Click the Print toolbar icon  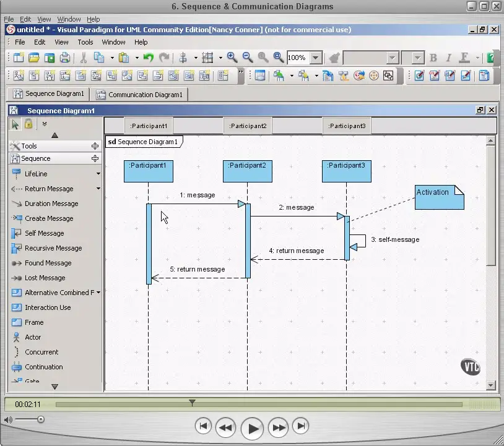(x=65, y=58)
